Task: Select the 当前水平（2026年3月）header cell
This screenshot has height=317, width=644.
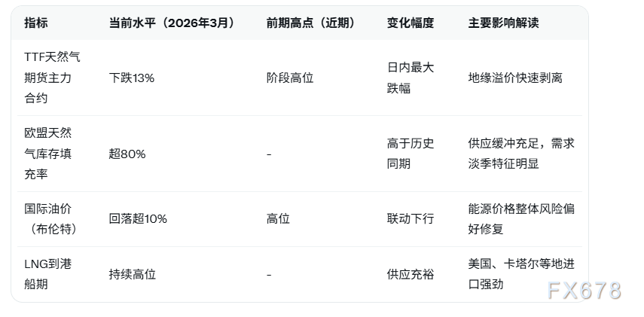Action: point(172,23)
